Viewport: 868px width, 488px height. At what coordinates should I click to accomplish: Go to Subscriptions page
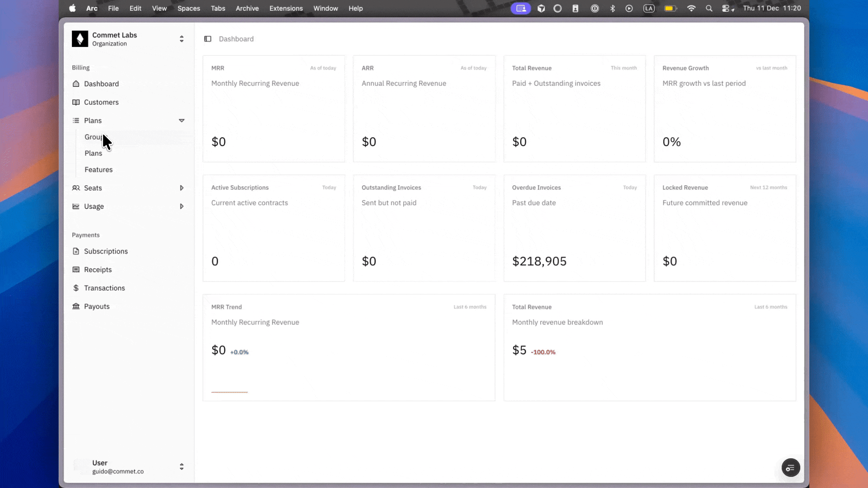[106, 251]
